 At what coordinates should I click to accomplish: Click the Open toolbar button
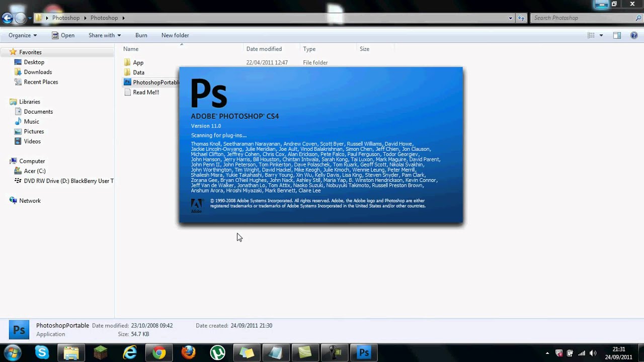[x=63, y=35]
